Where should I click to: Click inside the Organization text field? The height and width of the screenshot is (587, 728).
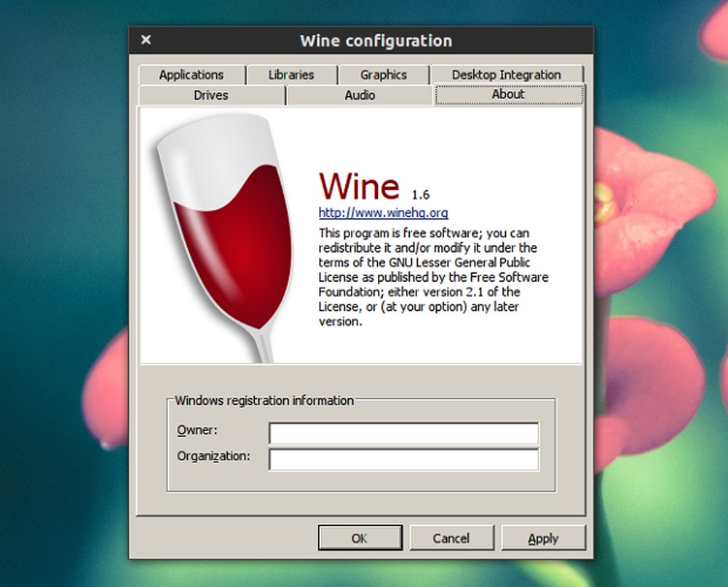point(403,460)
